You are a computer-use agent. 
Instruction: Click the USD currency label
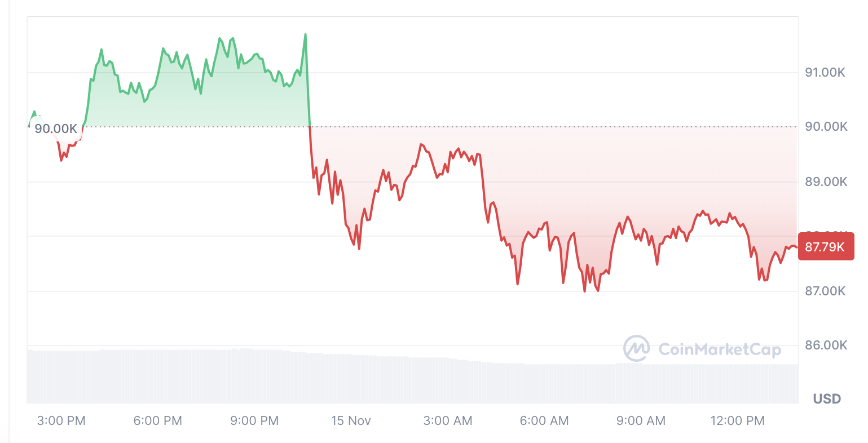[x=827, y=399]
